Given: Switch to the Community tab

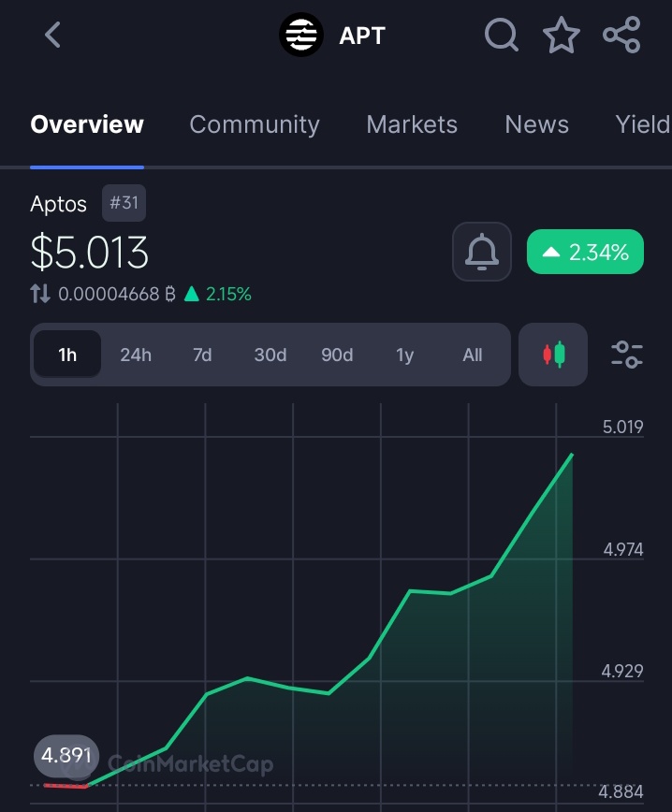Looking at the screenshot, I should tap(255, 124).
